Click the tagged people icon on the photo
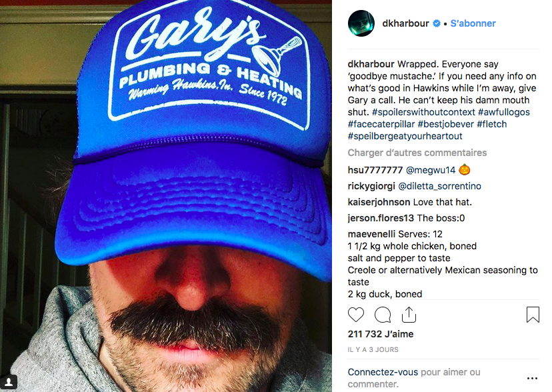Image resolution: width=552 pixels, height=392 pixels. [9, 381]
